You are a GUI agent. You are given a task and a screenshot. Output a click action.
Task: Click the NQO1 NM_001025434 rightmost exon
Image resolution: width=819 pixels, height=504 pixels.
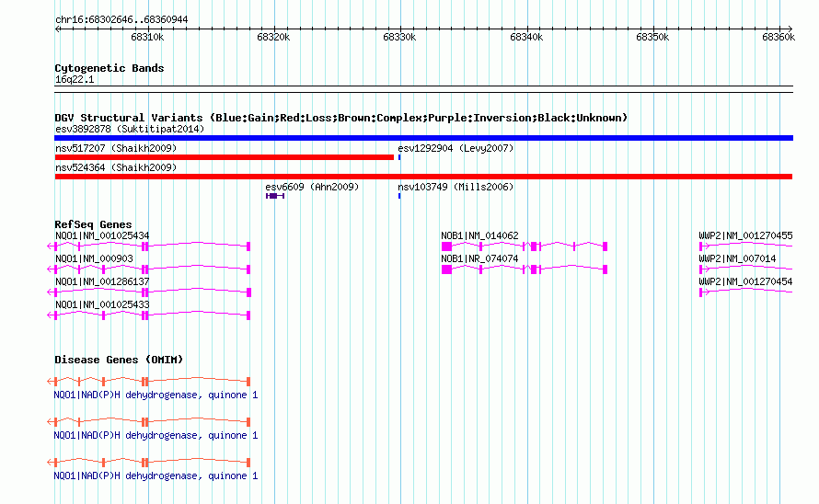point(248,246)
